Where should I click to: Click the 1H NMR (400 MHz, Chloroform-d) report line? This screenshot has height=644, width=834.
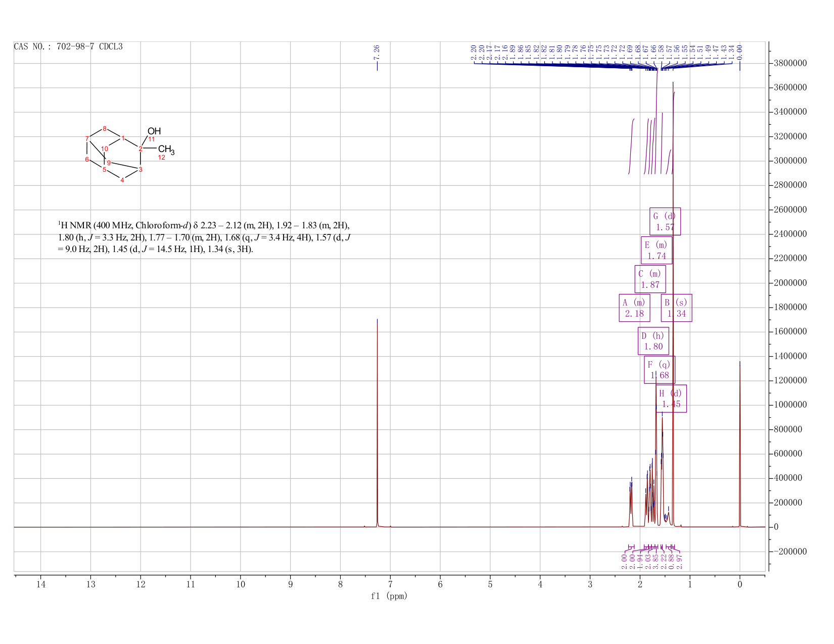(x=204, y=225)
